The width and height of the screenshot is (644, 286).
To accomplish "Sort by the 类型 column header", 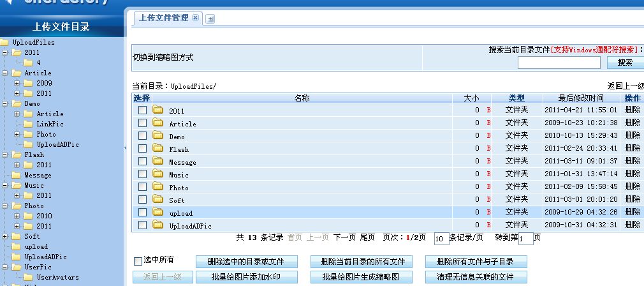I will click(x=516, y=98).
